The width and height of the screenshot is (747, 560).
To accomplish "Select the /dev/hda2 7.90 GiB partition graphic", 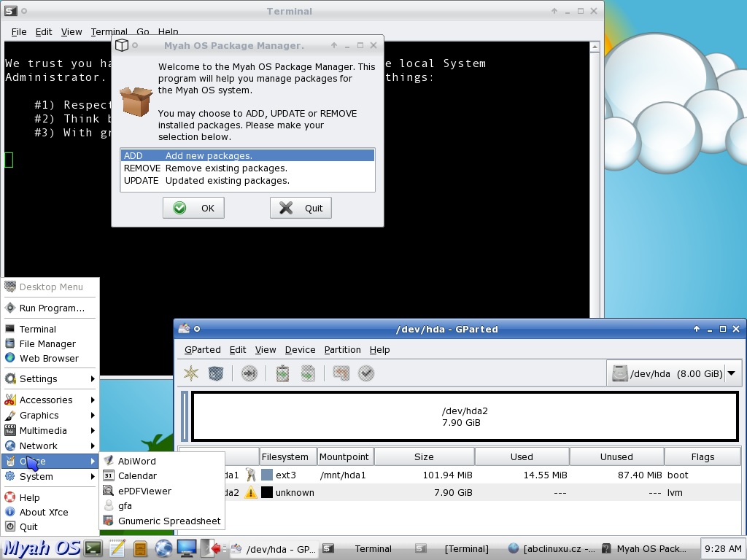I will (465, 416).
